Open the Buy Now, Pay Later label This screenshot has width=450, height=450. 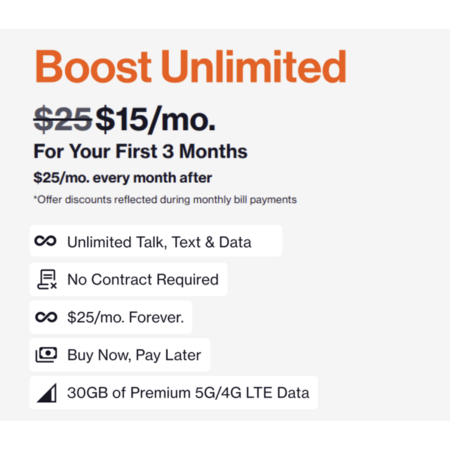(134, 355)
